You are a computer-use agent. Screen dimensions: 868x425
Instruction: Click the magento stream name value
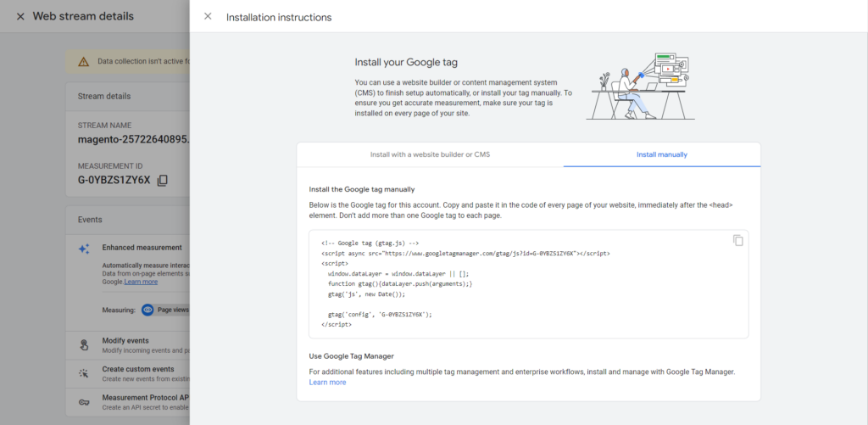pos(133,140)
